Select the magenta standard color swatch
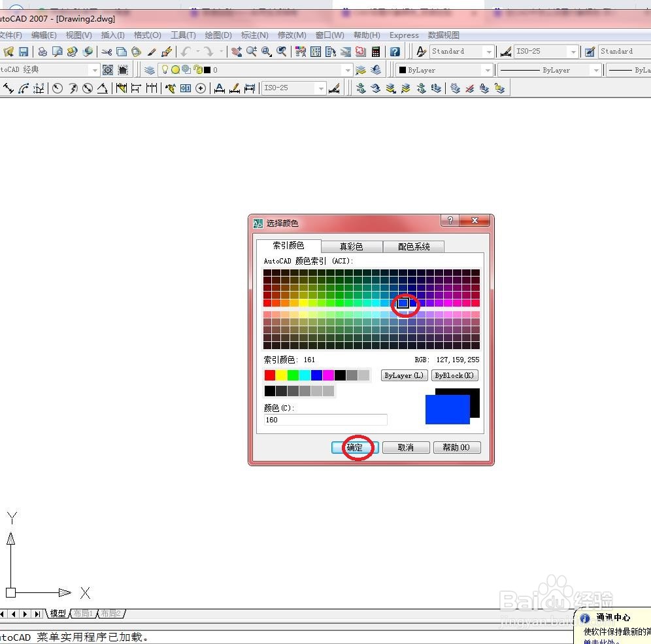The image size is (651, 644). 328,375
